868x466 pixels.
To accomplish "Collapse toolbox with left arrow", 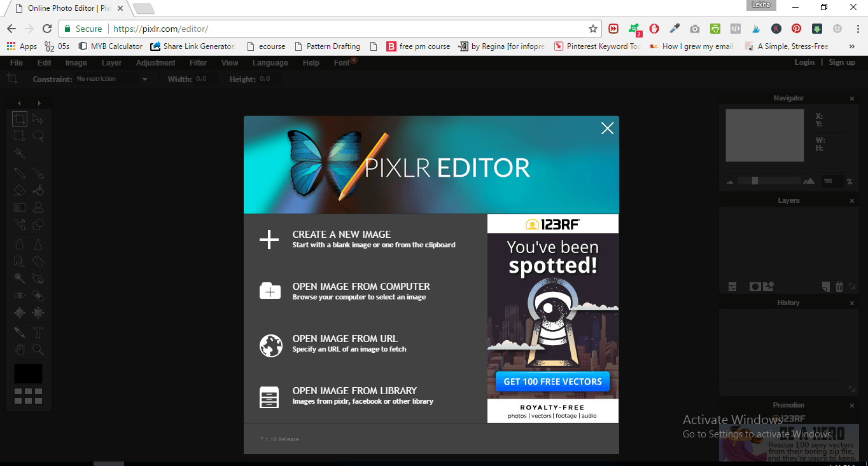I will 19,103.
